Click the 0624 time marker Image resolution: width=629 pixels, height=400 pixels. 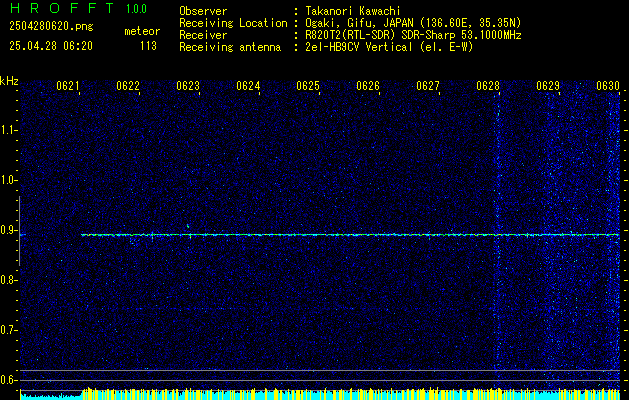(x=248, y=86)
